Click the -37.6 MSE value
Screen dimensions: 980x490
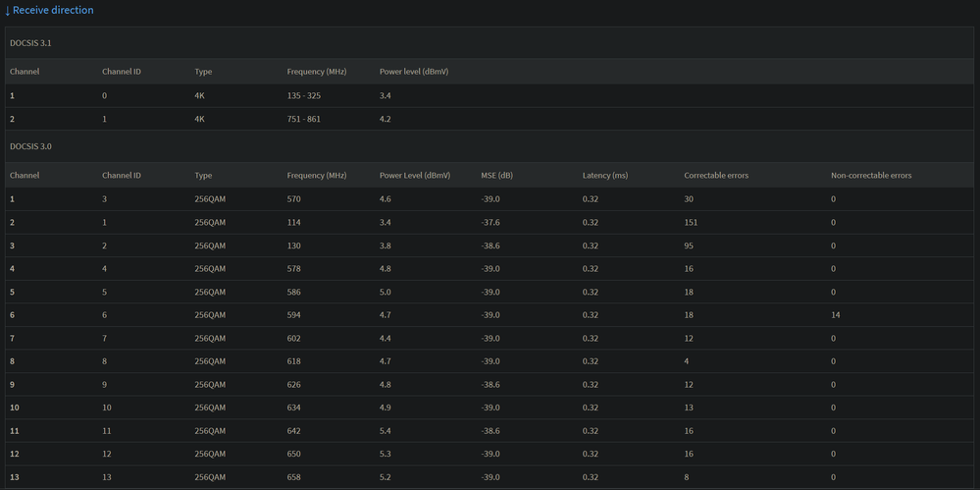tap(491, 223)
